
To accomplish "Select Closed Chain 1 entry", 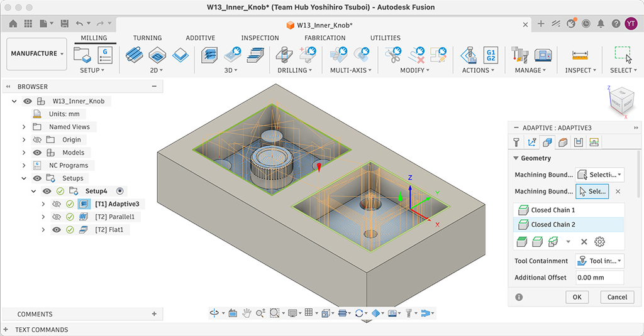I will [x=569, y=210].
